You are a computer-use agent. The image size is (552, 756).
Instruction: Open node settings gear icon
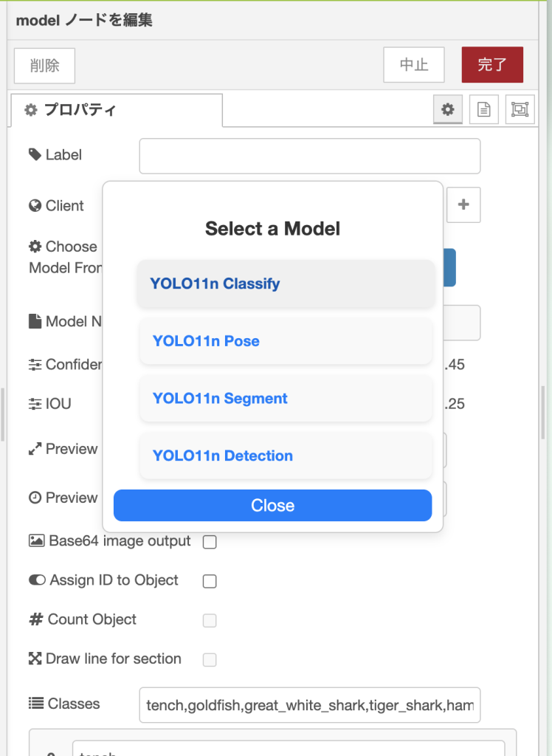pyautogui.click(x=447, y=110)
